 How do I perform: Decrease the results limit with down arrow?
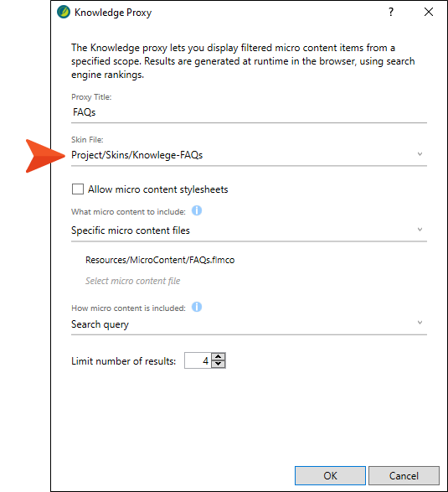(219, 364)
